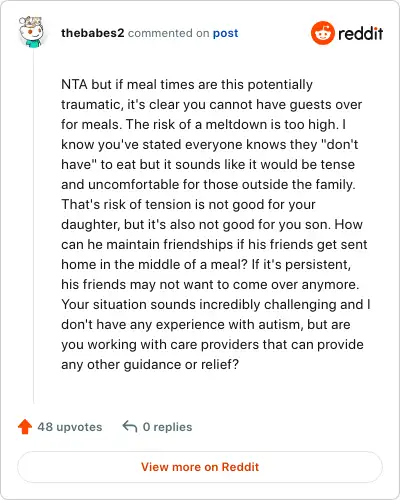The width and height of the screenshot is (400, 500).
Task: Click the orange upvote arrow
Action: tap(25, 426)
